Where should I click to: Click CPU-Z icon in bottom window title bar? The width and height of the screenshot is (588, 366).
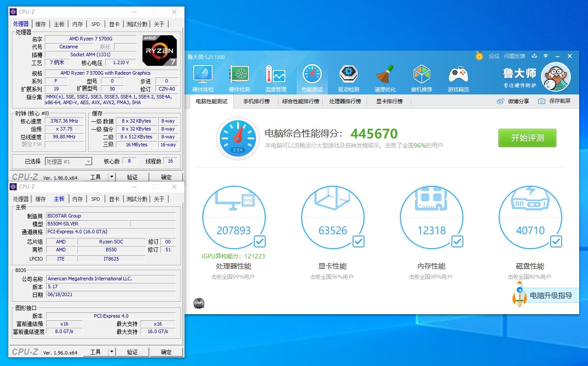click(13, 187)
